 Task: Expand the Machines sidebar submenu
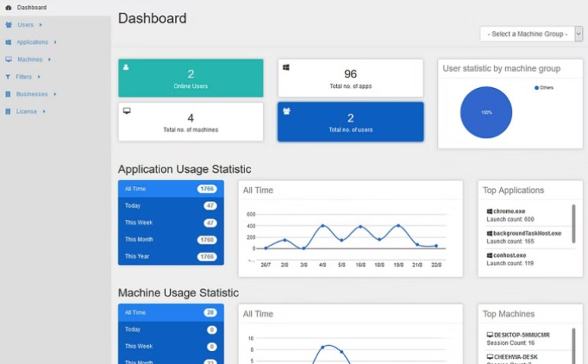point(49,59)
